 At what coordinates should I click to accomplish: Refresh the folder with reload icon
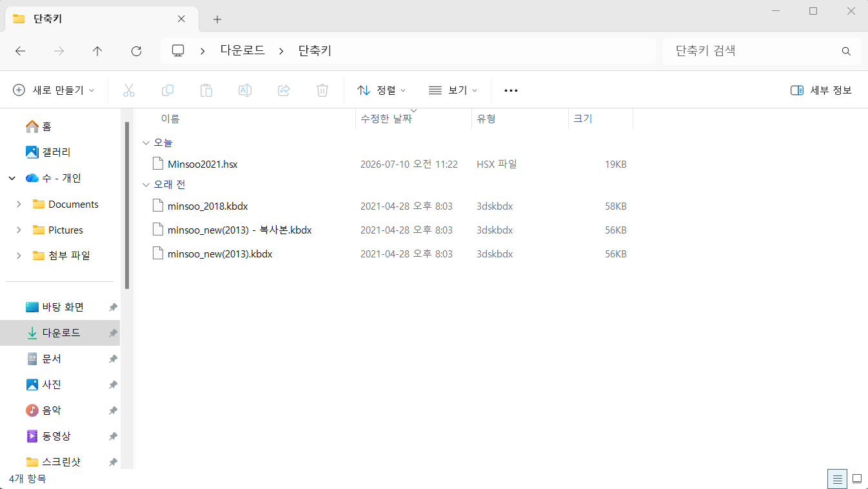[x=136, y=51]
